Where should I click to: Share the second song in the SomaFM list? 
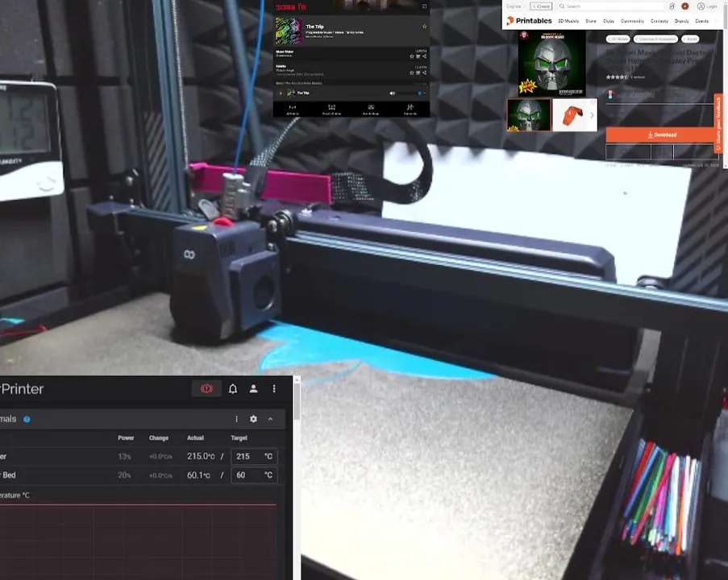tap(424, 72)
